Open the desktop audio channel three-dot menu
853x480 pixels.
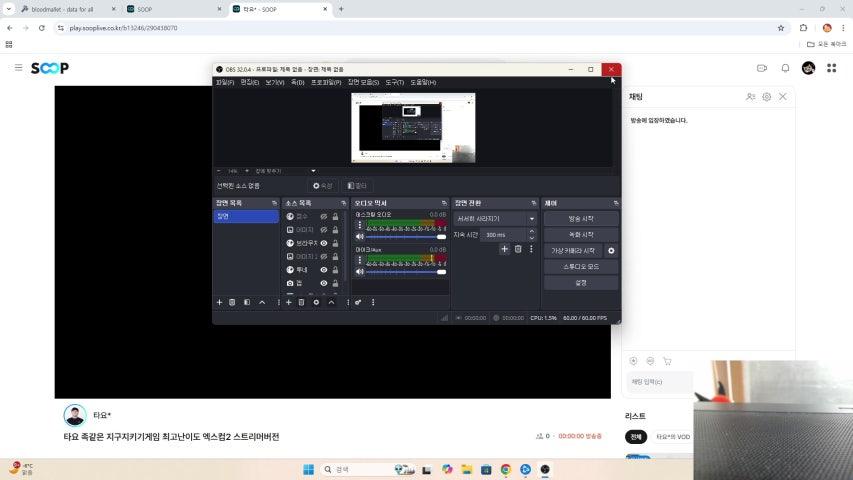[x=360, y=225]
